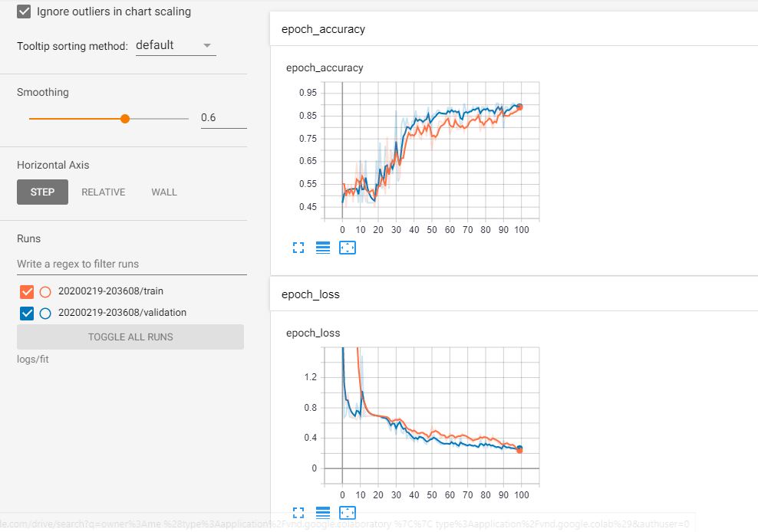Viewport: 758px width, 532px height.
Task: Select STEP horizontal axis mode
Action: [x=42, y=192]
